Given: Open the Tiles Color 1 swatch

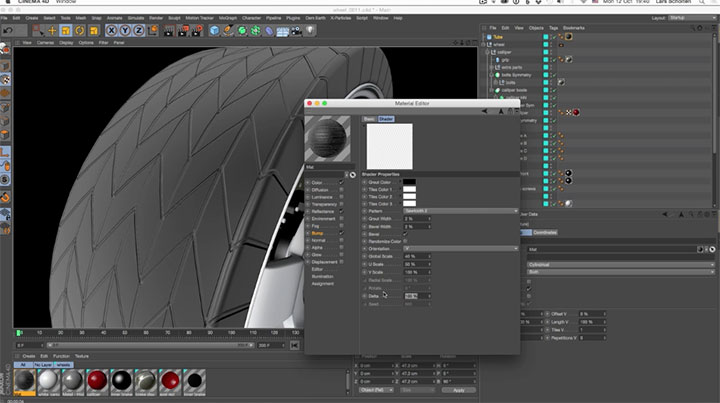Looking at the screenshot, I should 409,190.
